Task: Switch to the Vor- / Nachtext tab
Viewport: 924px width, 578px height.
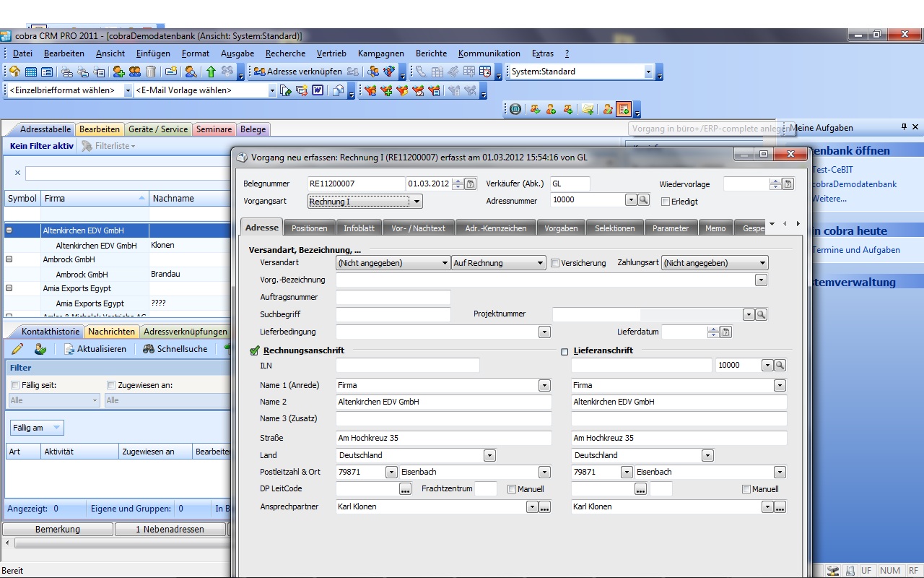Action: point(419,228)
